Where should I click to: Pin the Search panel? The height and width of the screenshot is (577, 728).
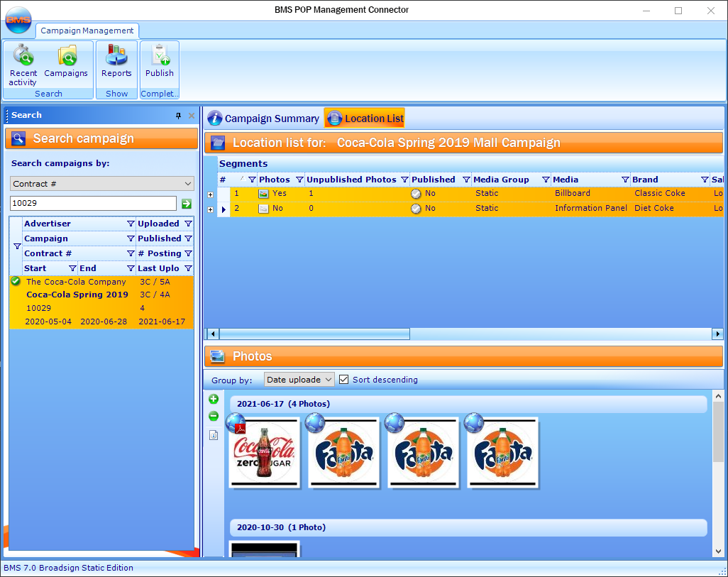coord(178,116)
